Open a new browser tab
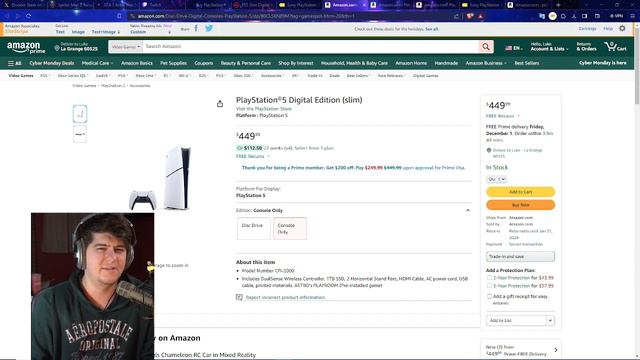Image resolution: width=640 pixels, height=360 pixels. (x=558, y=5)
